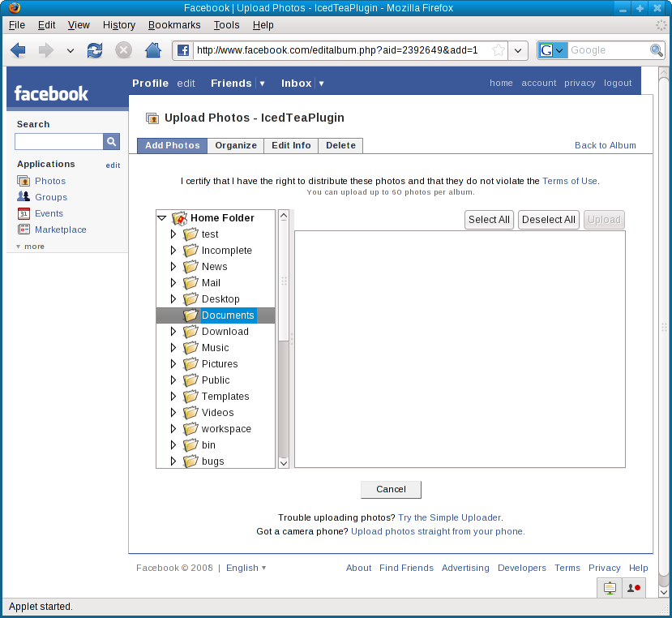Click the Home Folder icon in tree

[180, 218]
